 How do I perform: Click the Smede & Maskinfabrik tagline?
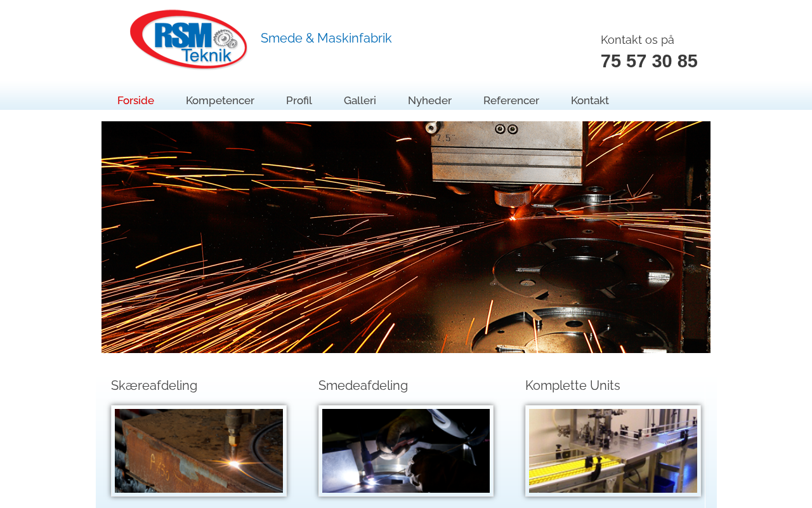tap(326, 38)
